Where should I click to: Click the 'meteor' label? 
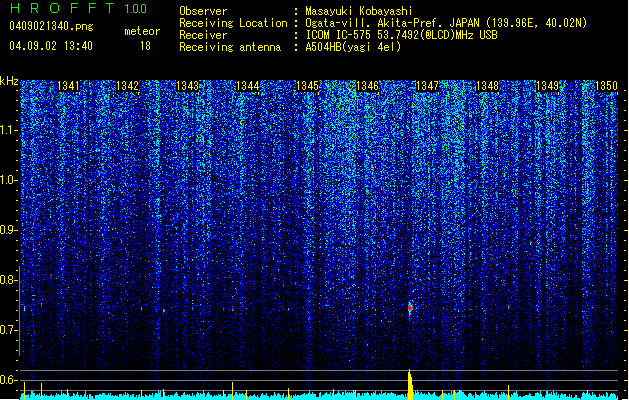pos(142,31)
